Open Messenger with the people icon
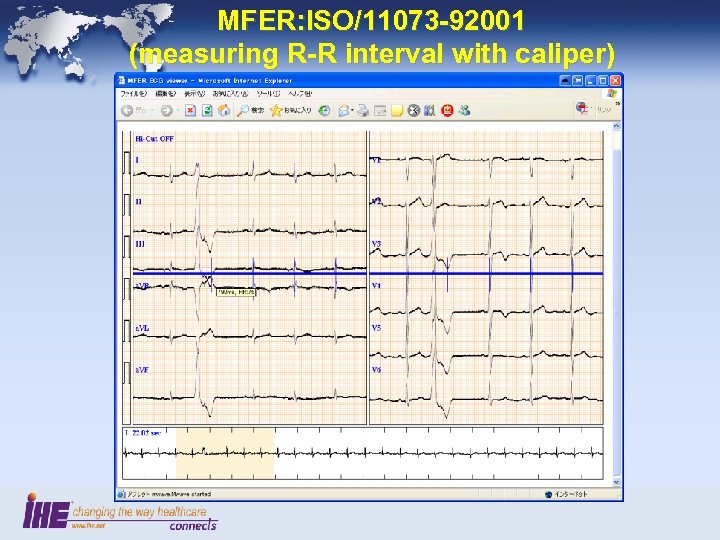The height and width of the screenshot is (540, 720). [464, 111]
